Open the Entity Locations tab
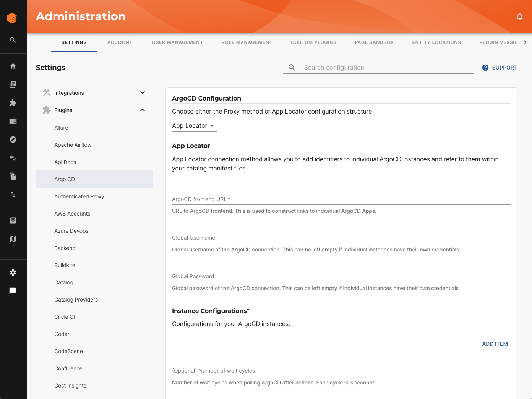 coord(436,42)
